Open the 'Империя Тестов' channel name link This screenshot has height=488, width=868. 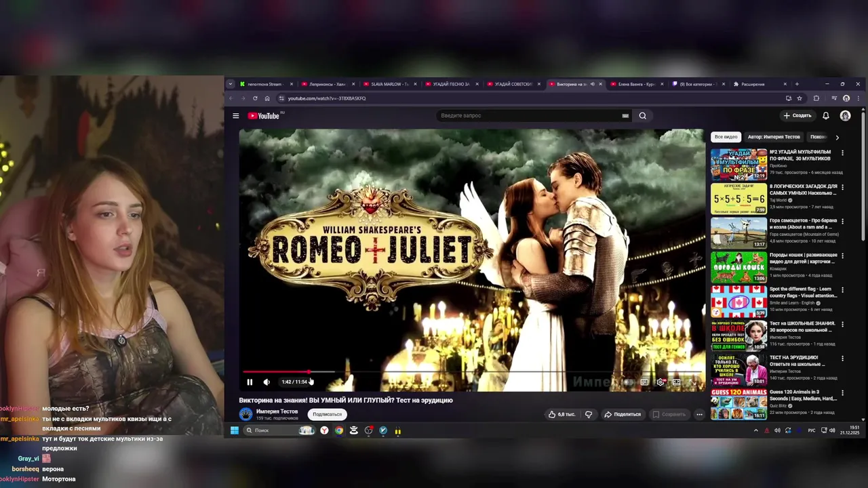click(277, 411)
